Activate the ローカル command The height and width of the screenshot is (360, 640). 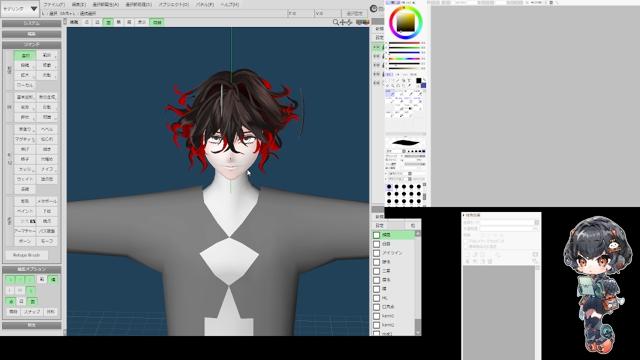click(25, 85)
